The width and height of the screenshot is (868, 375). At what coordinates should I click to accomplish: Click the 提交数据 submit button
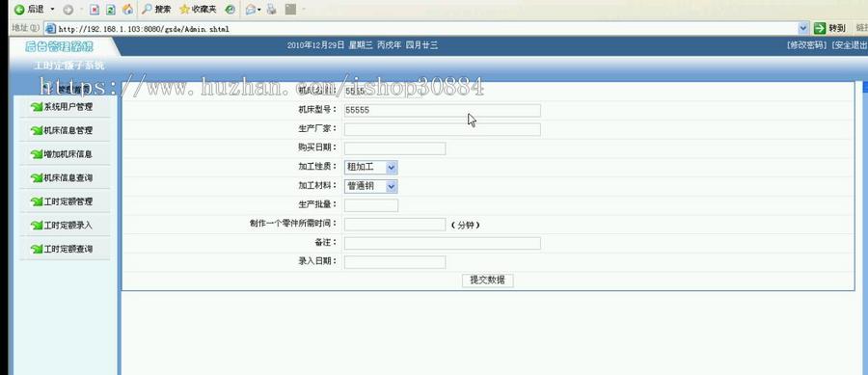pos(488,281)
